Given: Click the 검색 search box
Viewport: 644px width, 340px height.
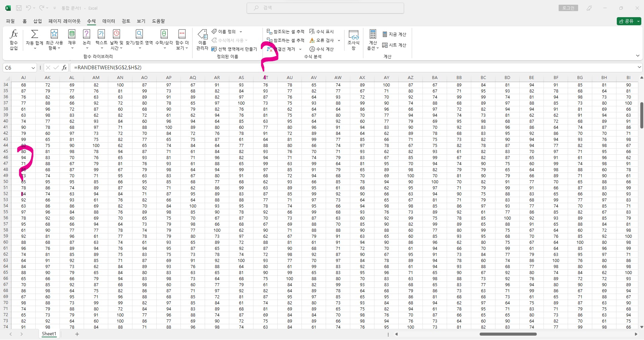Looking at the screenshot, I should [x=325, y=8].
